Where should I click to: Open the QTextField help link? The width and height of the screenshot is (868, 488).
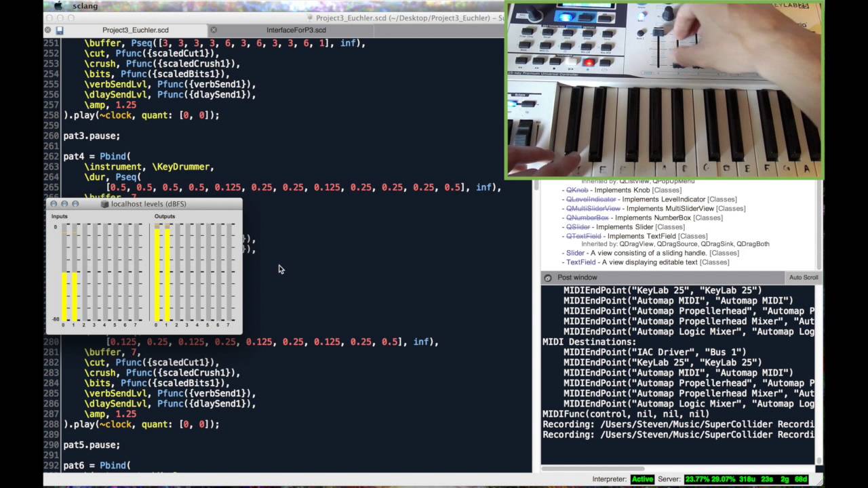tap(583, 236)
